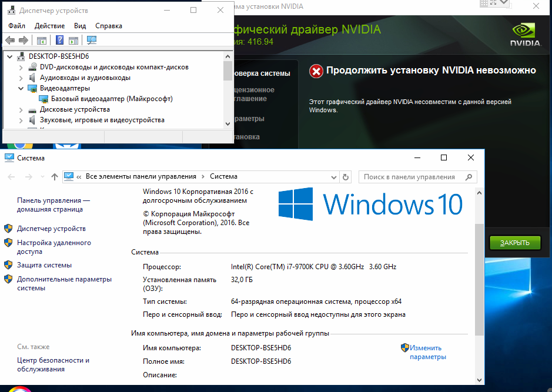This screenshot has width=552, height=392.
Task: Maximize the Система window
Action: tap(444, 158)
